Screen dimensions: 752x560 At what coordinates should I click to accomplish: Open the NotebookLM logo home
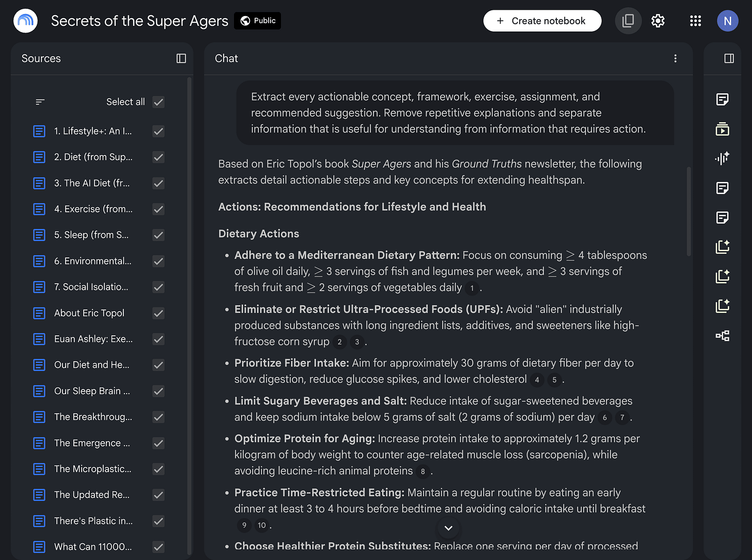click(25, 21)
